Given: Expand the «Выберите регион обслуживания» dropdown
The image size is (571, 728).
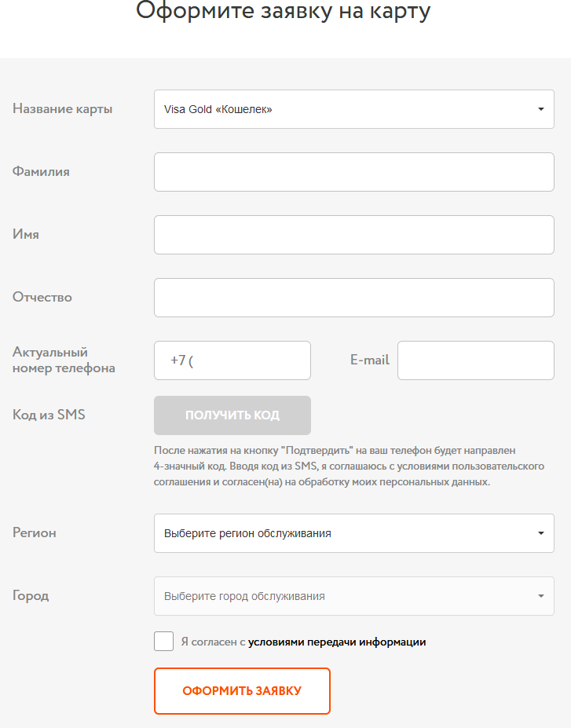Looking at the screenshot, I should (346, 533).
